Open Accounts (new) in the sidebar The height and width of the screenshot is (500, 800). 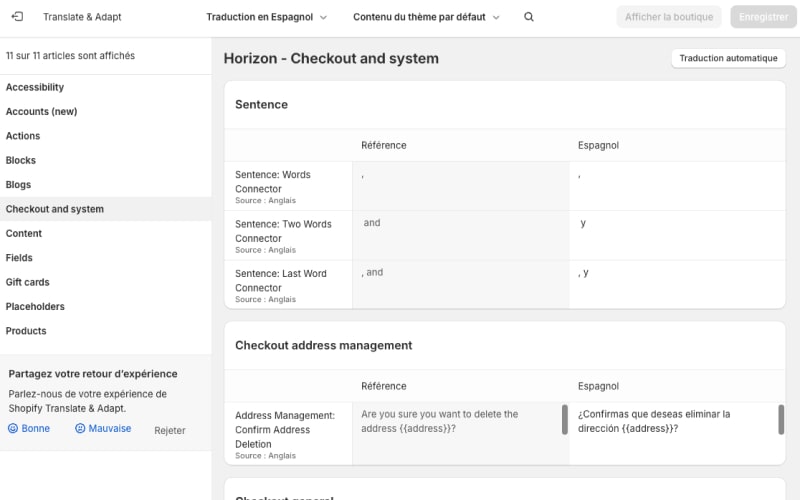coord(41,112)
